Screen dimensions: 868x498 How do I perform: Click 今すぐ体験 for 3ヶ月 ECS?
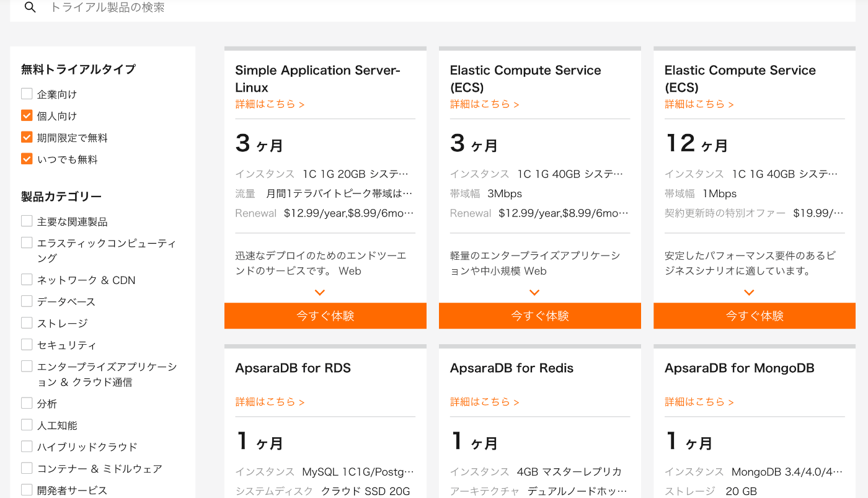pos(540,316)
